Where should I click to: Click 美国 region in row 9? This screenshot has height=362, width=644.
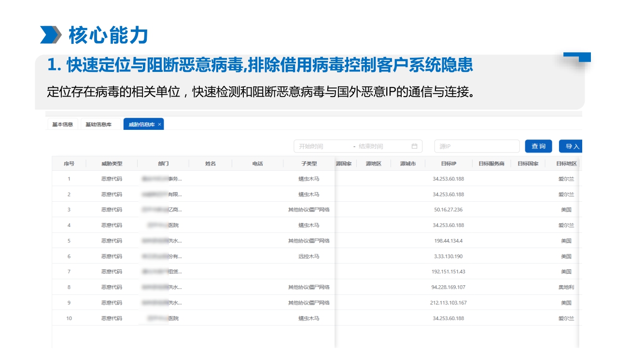tap(566, 303)
